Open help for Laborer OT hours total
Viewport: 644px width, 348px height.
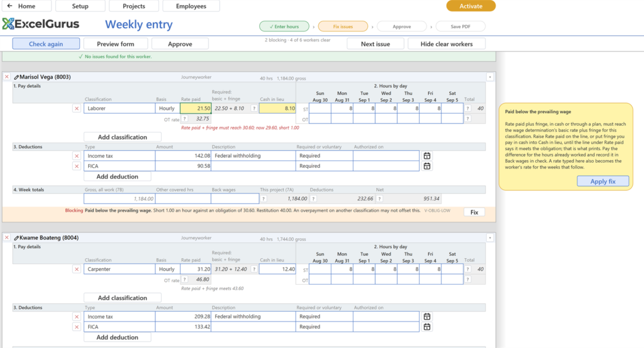tap(468, 119)
